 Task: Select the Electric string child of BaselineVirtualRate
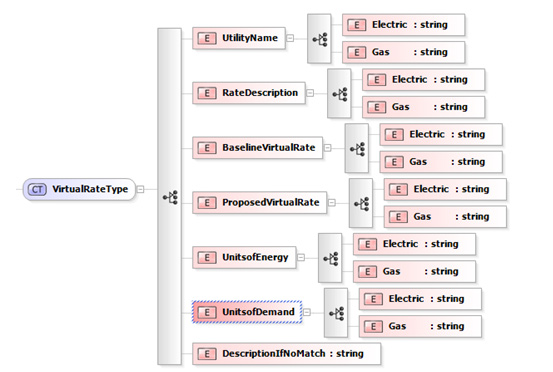[441, 134]
